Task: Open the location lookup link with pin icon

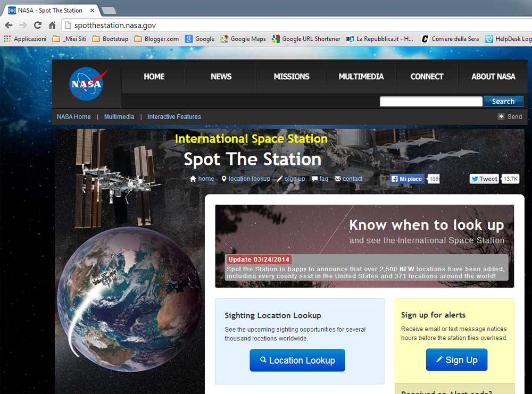Action: (246, 179)
